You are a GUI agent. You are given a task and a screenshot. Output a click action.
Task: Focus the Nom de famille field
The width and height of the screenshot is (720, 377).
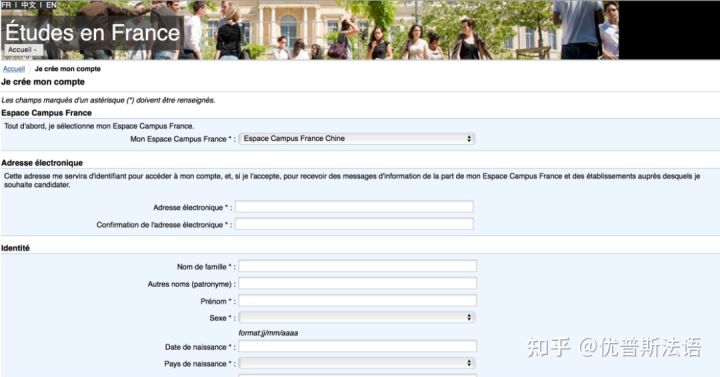tap(357, 266)
